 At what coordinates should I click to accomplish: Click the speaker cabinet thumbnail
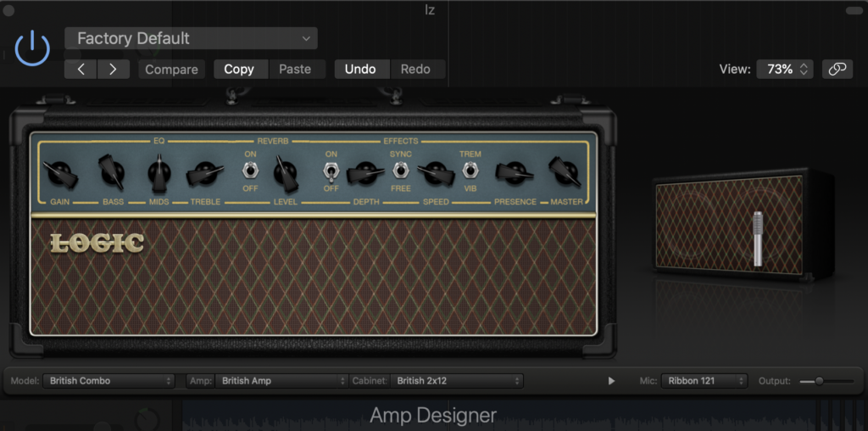[743, 225]
